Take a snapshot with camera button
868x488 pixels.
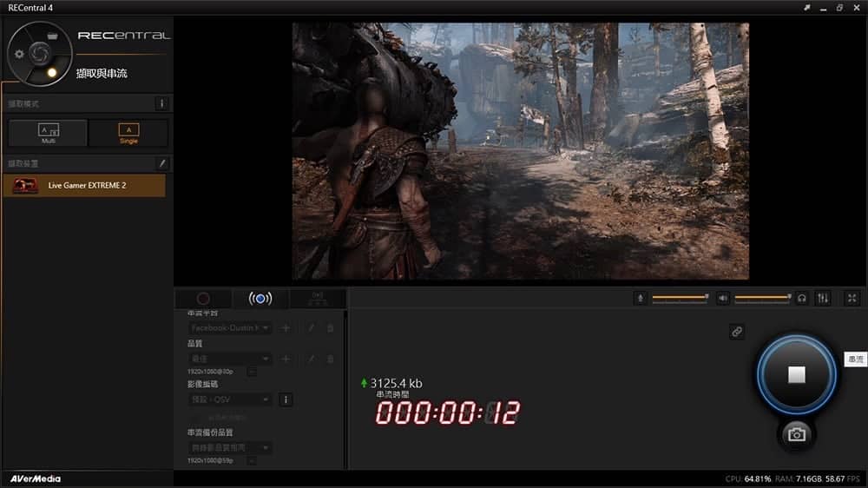pyautogui.click(x=797, y=434)
